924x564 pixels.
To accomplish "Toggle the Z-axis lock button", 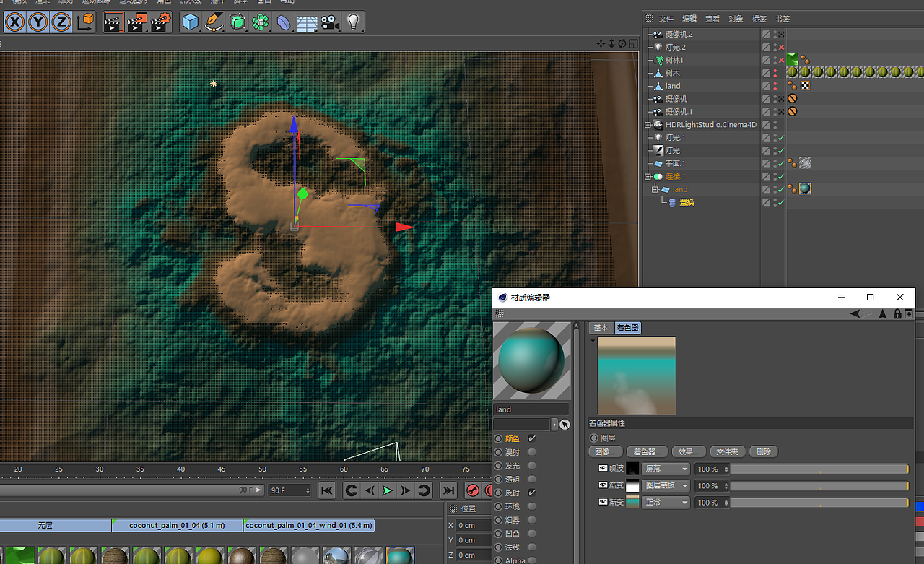I will point(61,22).
